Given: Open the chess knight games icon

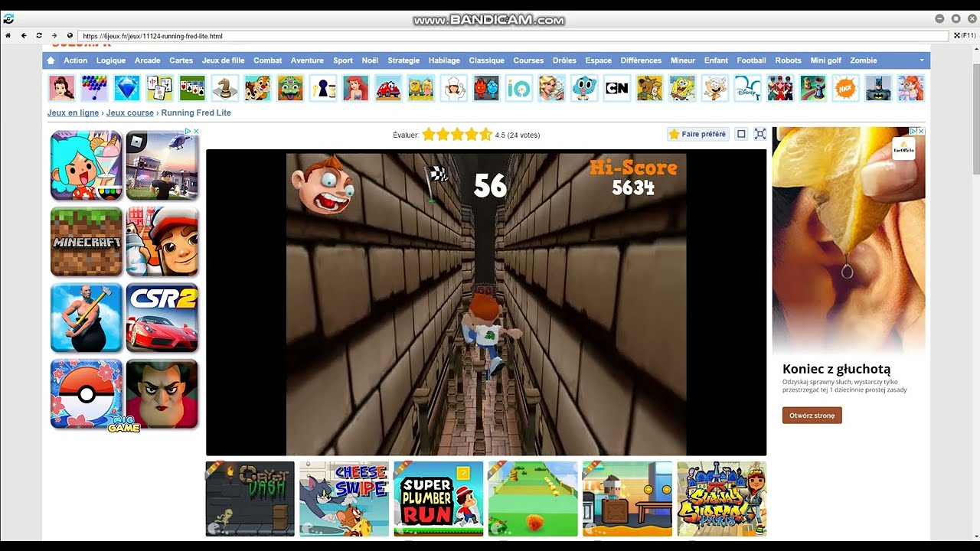Looking at the screenshot, I should tap(225, 88).
